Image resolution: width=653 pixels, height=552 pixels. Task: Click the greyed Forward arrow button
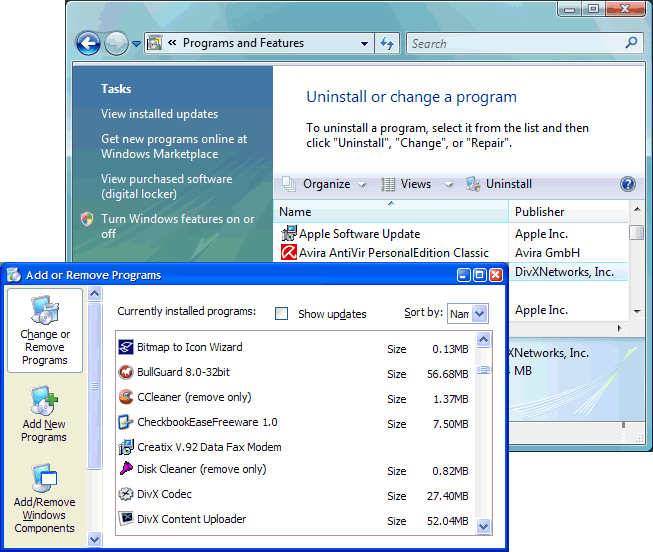(116, 43)
